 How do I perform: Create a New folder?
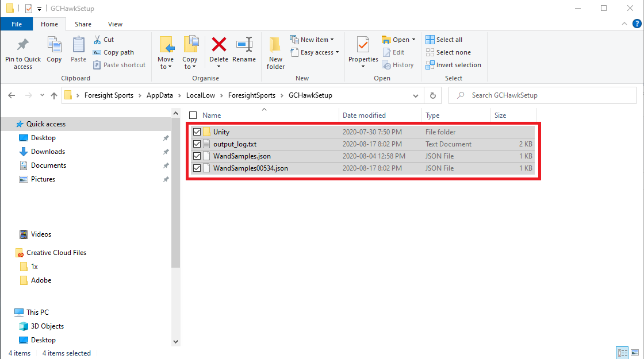[275, 52]
